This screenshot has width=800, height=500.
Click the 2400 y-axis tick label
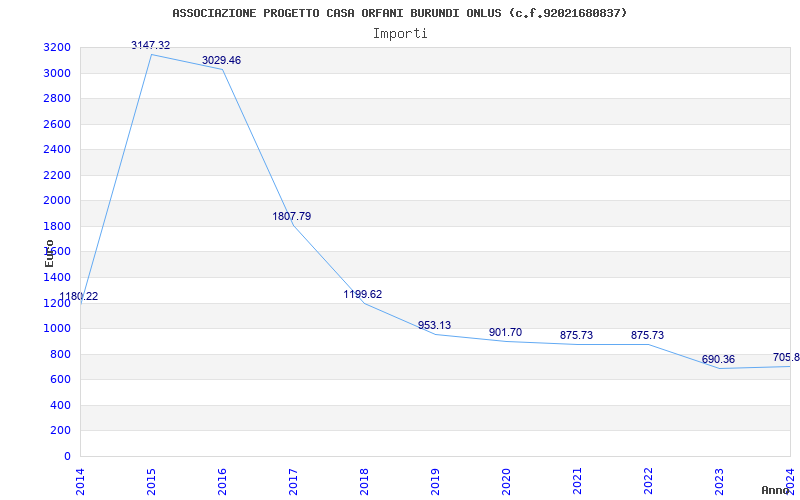[58, 150]
